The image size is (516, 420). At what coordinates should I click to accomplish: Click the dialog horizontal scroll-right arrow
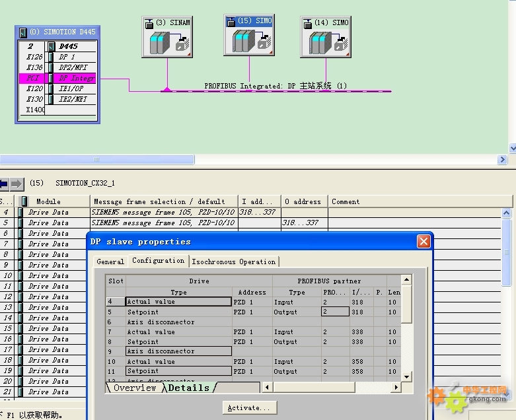[x=396, y=388]
